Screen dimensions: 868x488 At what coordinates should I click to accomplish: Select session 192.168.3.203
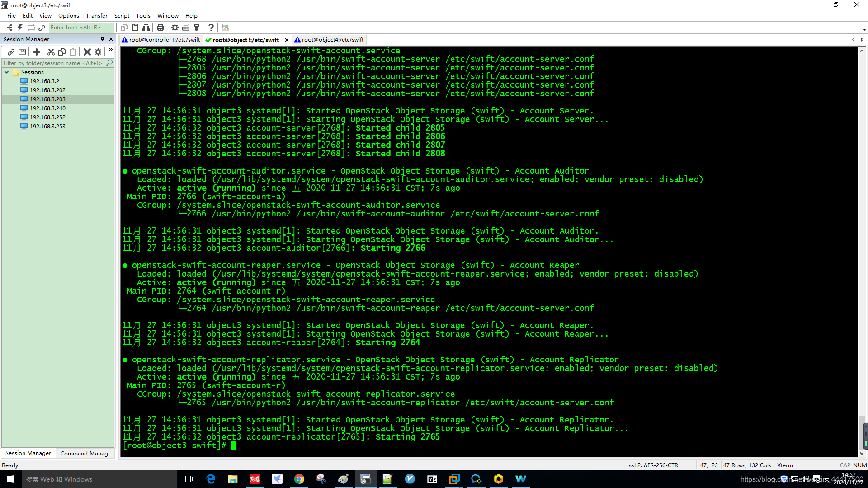pyautogui.click(x=47, y=99)
